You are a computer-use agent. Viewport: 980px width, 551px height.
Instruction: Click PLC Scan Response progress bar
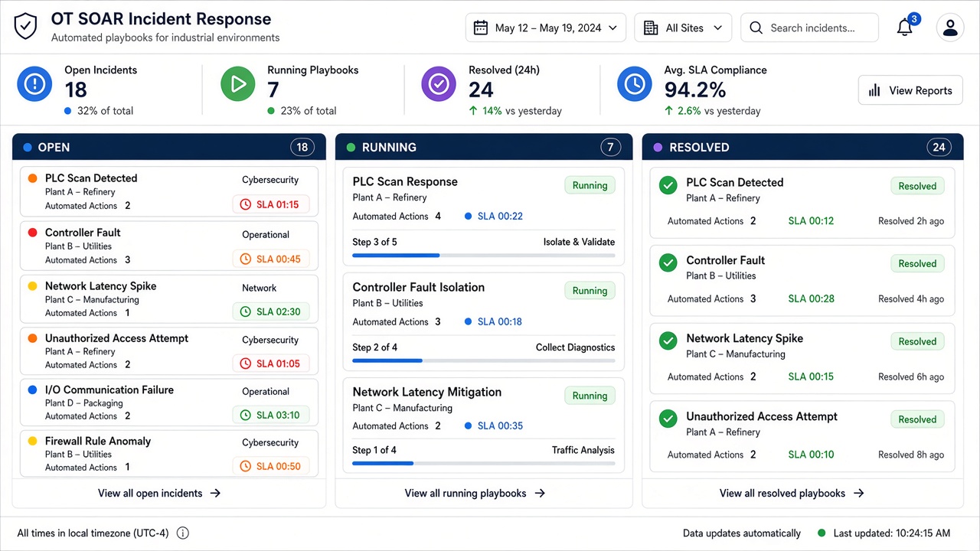(x=484, y=256)
